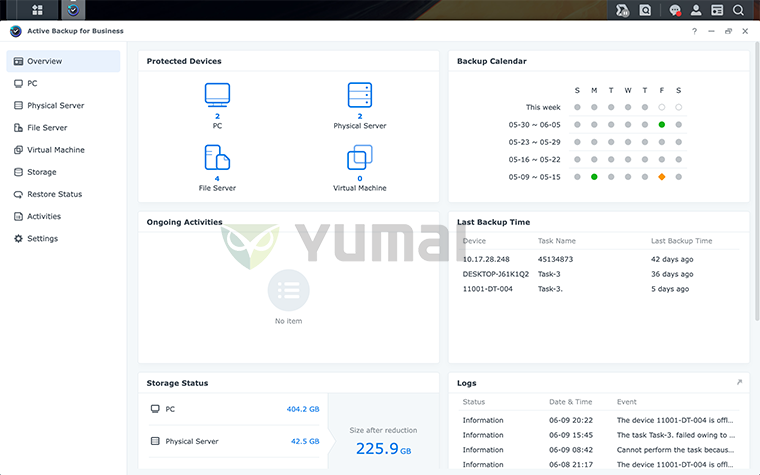Click the PC 404.2 GB storage value
Viewport: 760px width, 475px height.
[303, 409]
